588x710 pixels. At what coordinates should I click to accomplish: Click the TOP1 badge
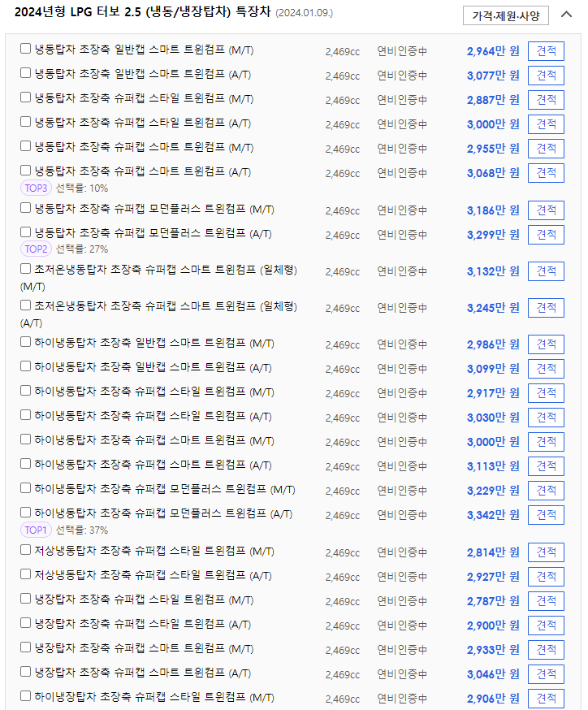coord(36,530)
